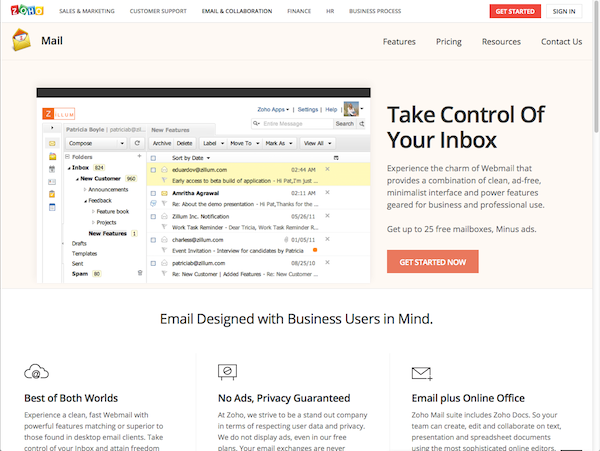The image size is (600, 451).
Task: Click the add folder plus icon
Action: [139, 156]
